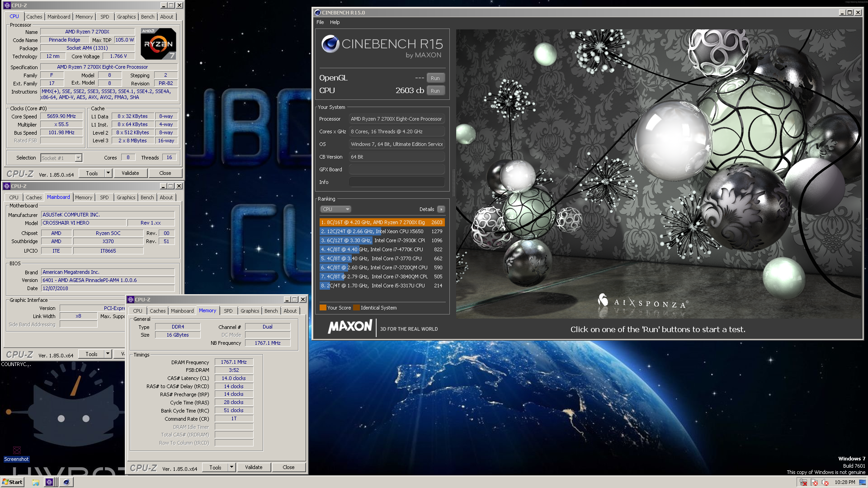868x488 pixels.
Task: Click the Cinebench taskbar button
Action: 66,482
